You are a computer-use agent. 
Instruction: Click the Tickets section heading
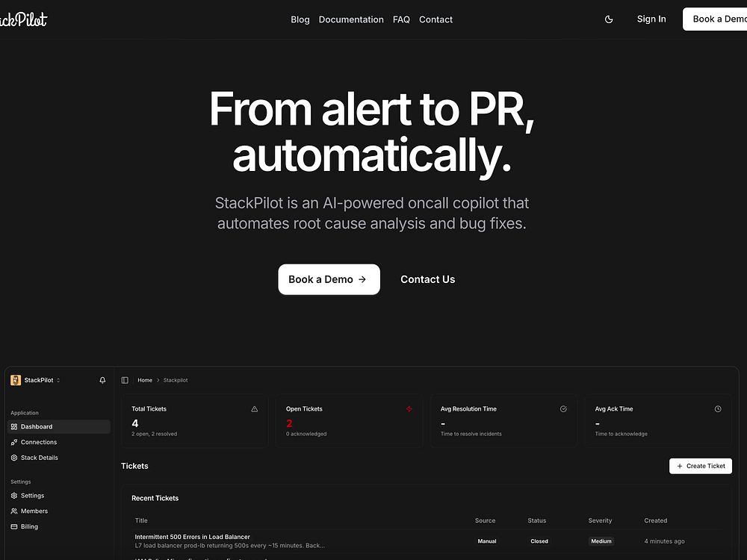(x=134, y=466)
